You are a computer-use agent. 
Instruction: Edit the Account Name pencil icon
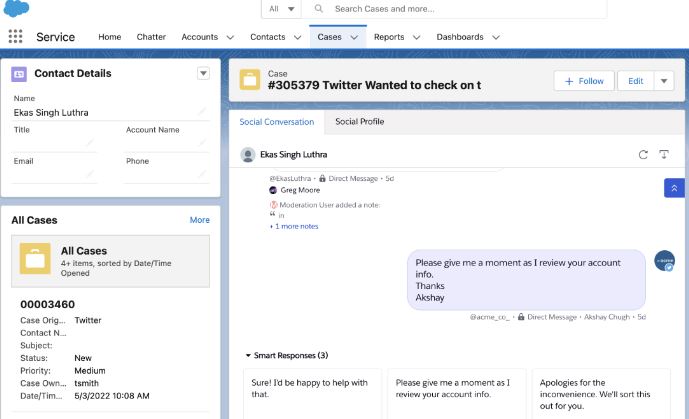coord(202,142)
